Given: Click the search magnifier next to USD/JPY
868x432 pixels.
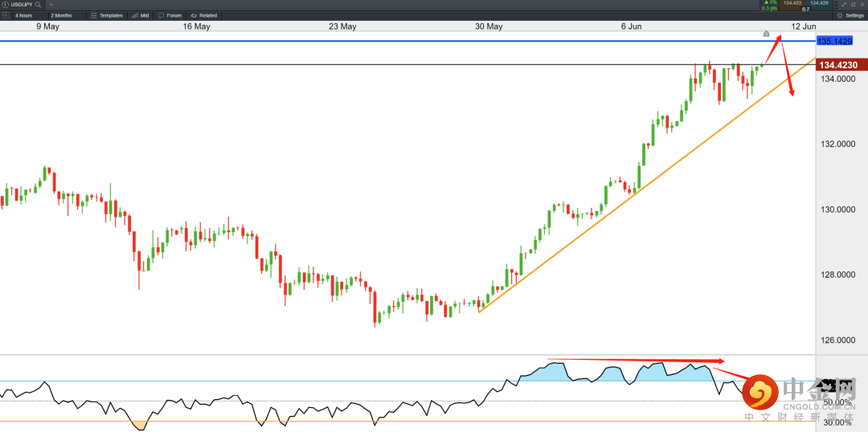Looking at the screenshot, I should pyautogui.click(x=38, y=4).
